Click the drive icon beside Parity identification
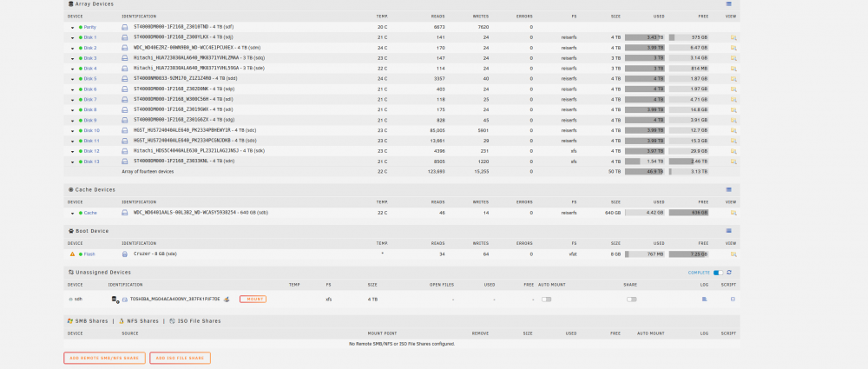The width and height of the screenshot is (868, 369). point(124,27)
